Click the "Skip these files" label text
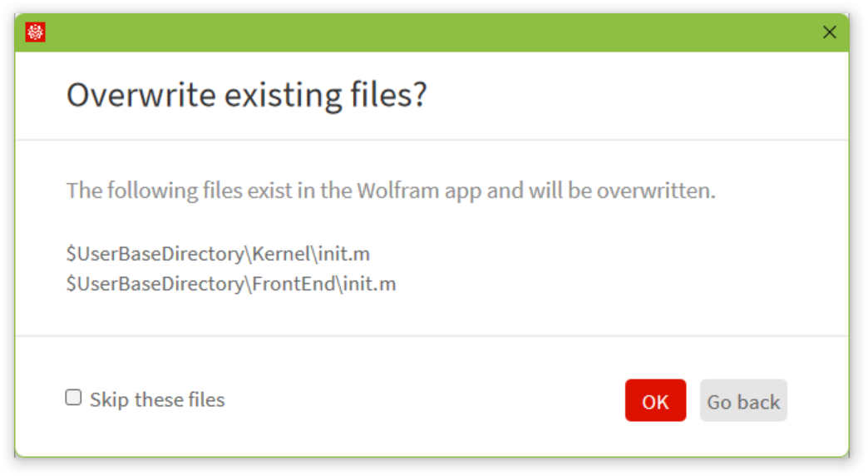868x476 pixels. [x=157, y=400]
